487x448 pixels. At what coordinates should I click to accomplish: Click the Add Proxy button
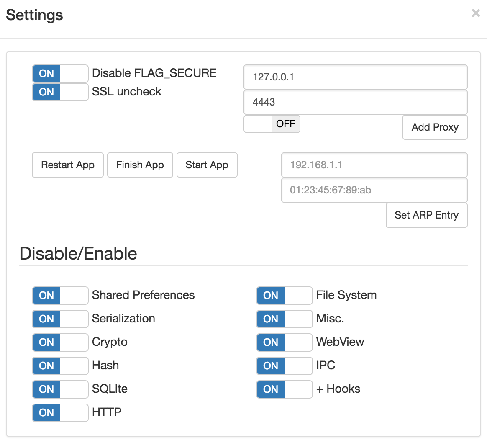(x=435, y=127)
